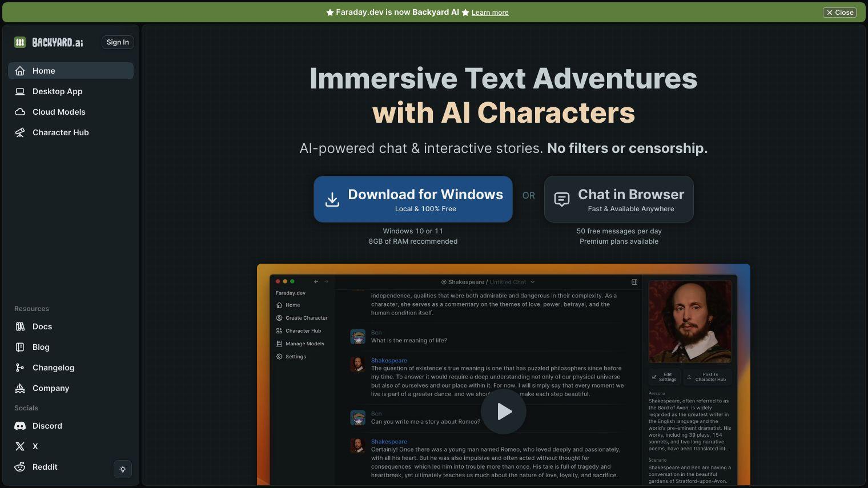Click the books icon beside Docs

click(20, 326)
